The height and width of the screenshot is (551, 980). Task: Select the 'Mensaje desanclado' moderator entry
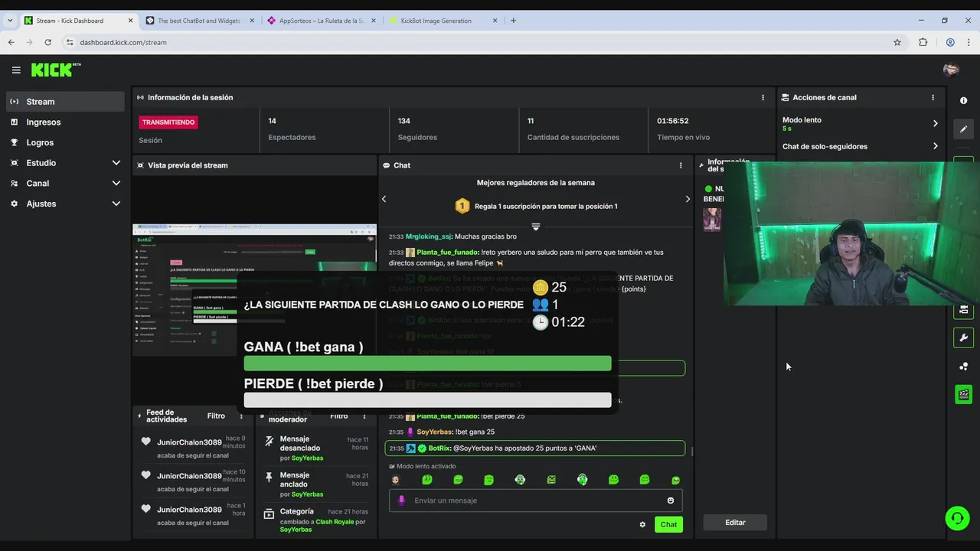coord(317,448)
